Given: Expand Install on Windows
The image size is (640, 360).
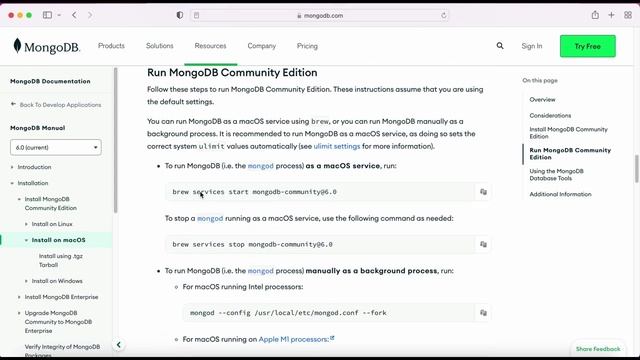Looking at the screenshot, I should pyautogui.click(x=27, y=281).
